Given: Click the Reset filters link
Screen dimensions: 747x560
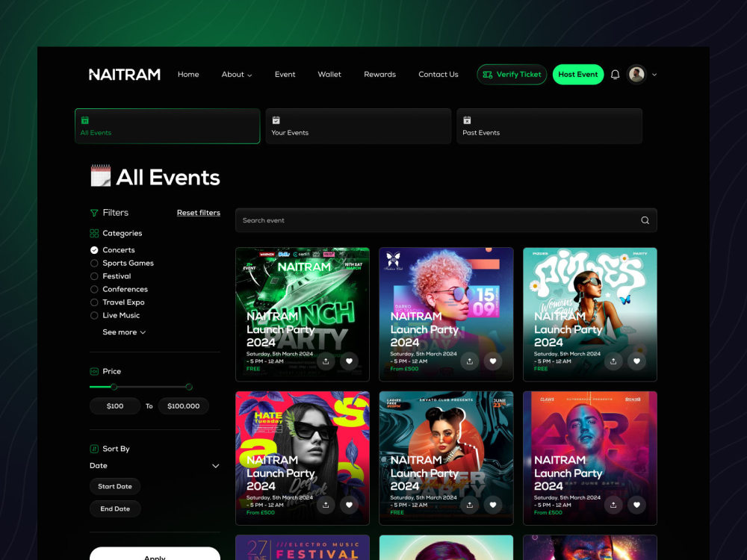Looking at the screenshot, I should [199, 213].
